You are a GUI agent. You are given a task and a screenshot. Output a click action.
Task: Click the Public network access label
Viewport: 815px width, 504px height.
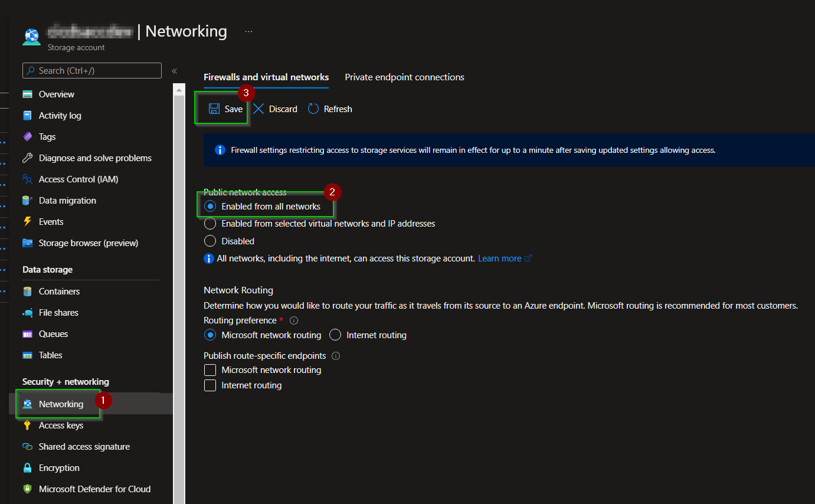pyautogui.click(x=245, y=192)
